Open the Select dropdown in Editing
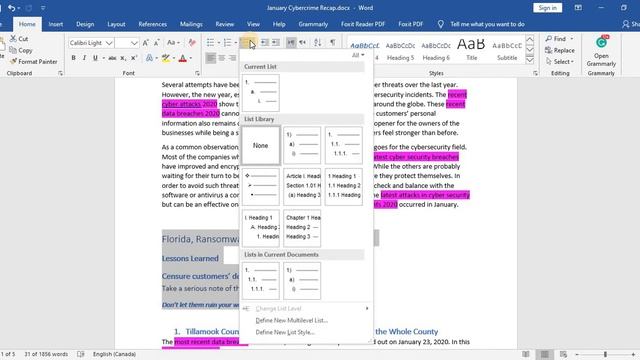The width and height of the screenshot is (640, 360). 560,62
